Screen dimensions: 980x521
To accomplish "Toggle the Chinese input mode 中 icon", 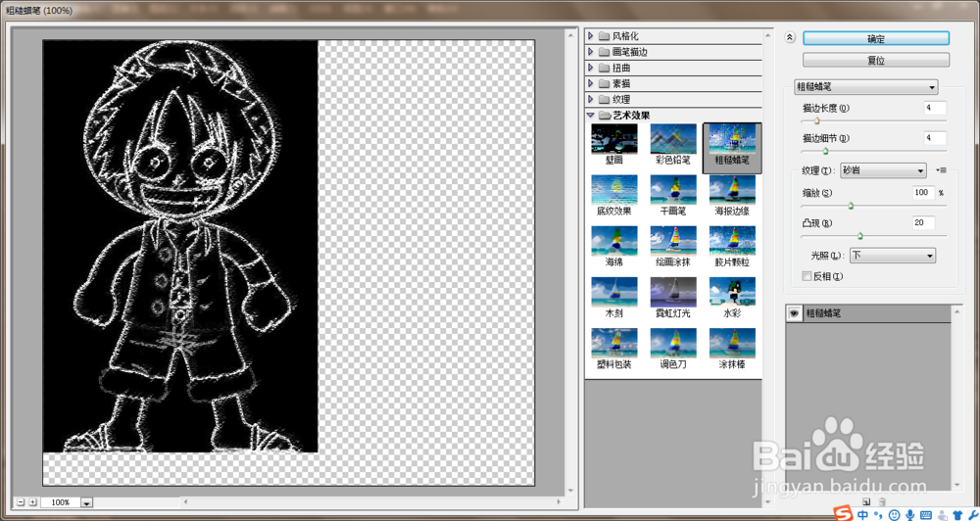I will pyautogui.click(x=862, y=514).
